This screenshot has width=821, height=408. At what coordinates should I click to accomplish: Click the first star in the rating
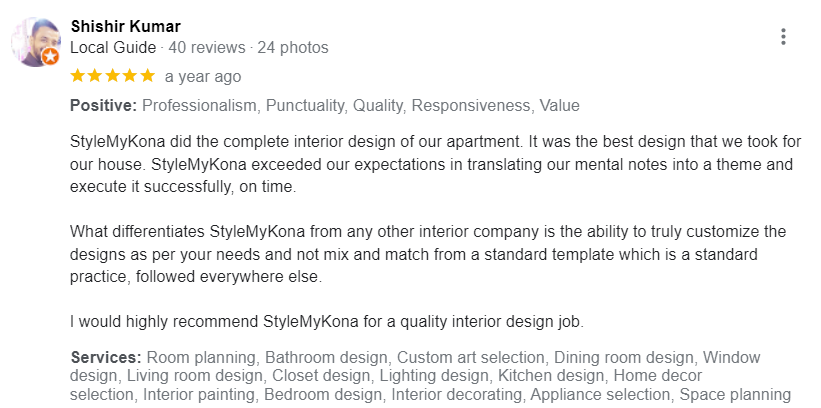[x=78, y=76]
